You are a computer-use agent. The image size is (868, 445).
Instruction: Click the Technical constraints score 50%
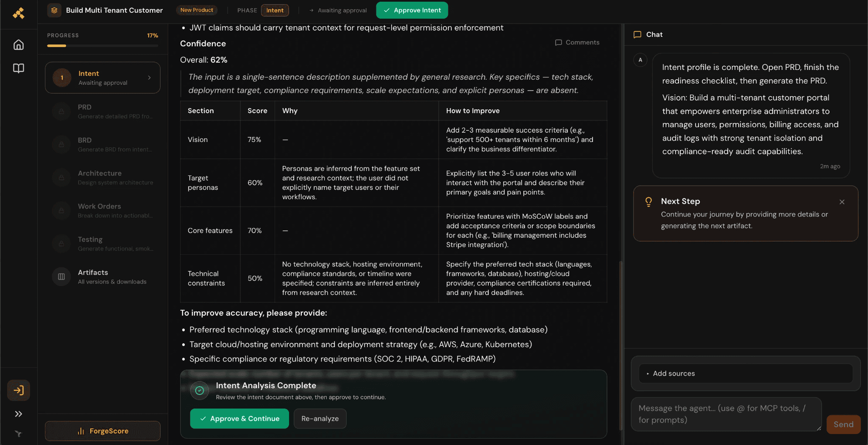point(255,278)
